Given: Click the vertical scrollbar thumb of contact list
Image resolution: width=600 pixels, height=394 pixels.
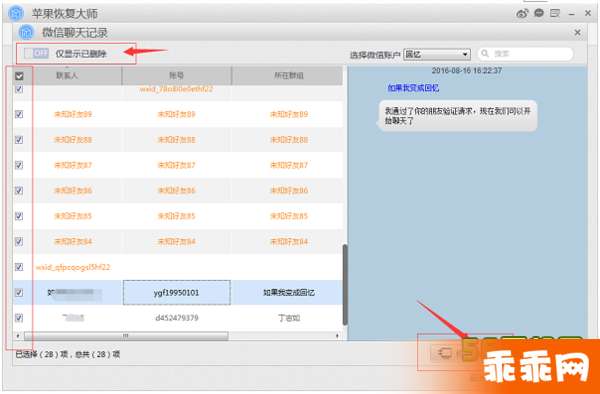Looking at the screenshot, I should 345,285.
